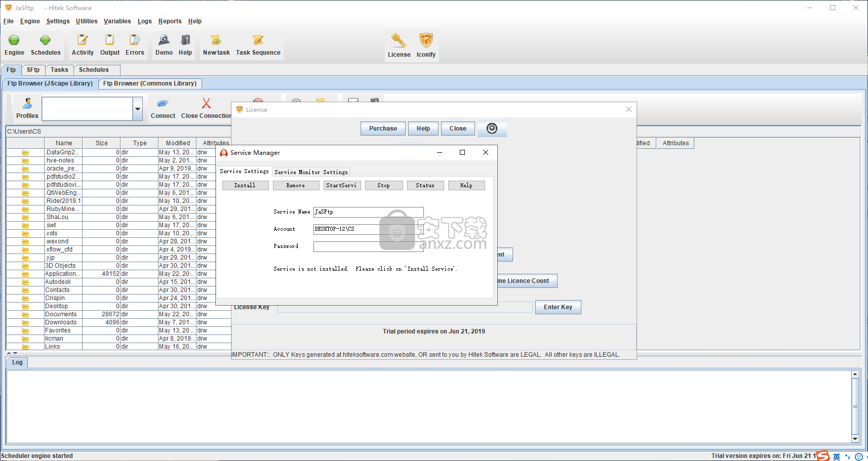
Task: Click the Password field
Action: point(368,246)
